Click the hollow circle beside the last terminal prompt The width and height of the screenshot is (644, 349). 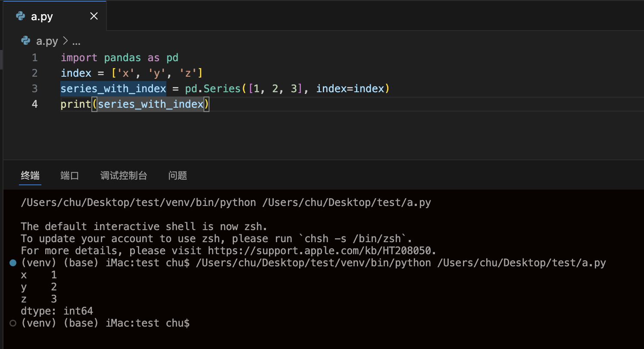13,323
